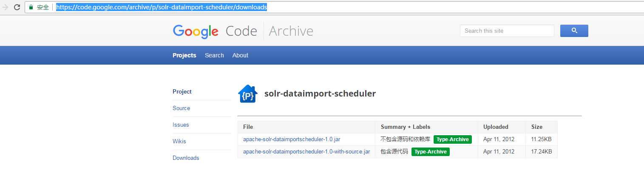Image resolution: width=644 pixels, height=179 pixels.
Task: Click the blue project house icon
Action: click(x=247, y=94)
